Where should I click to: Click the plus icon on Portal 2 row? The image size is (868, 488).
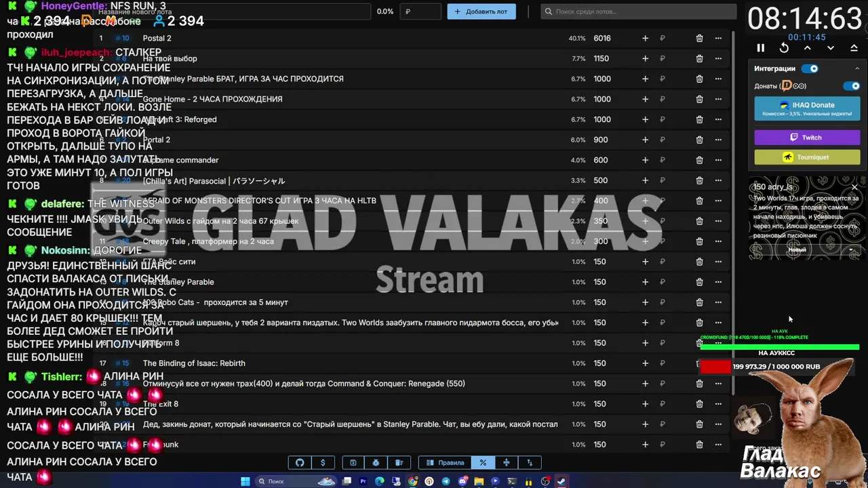[645, 140]
